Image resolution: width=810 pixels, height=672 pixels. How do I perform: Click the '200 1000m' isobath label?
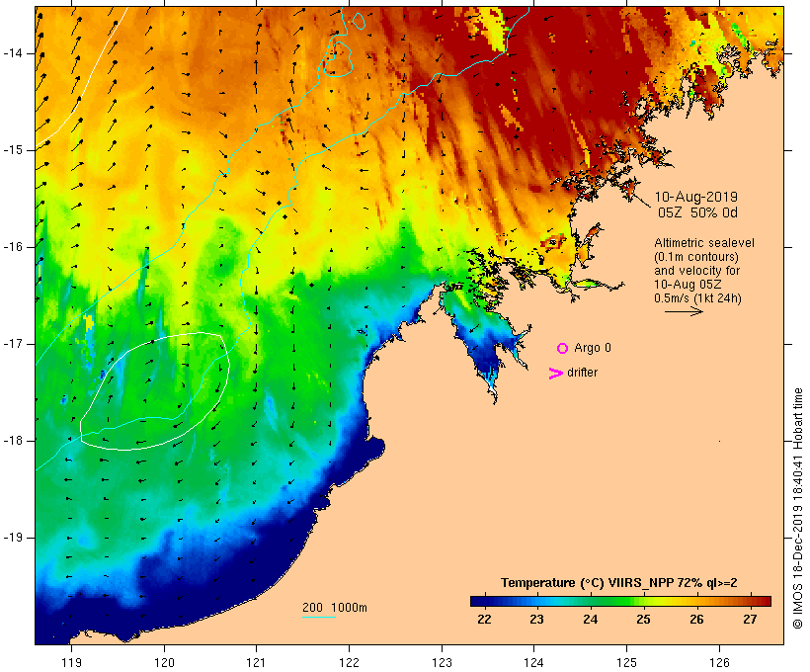coord(335,608)
